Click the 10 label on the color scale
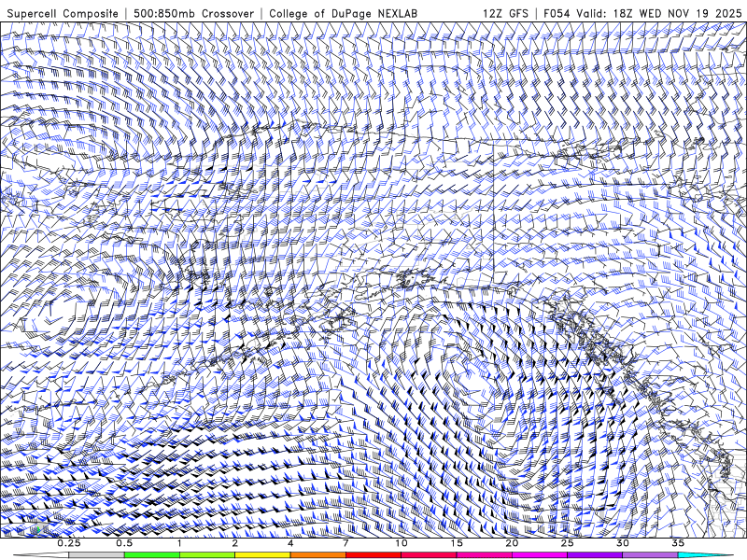747x560 pixels. [402, 543]
